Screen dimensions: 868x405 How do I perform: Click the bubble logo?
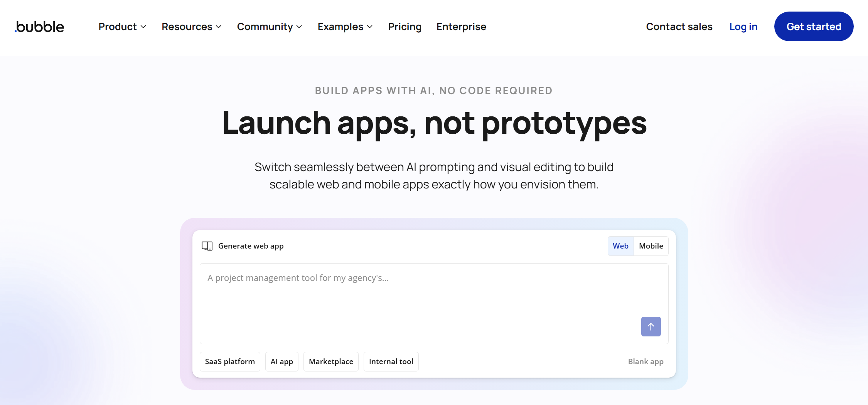point(39,26)
